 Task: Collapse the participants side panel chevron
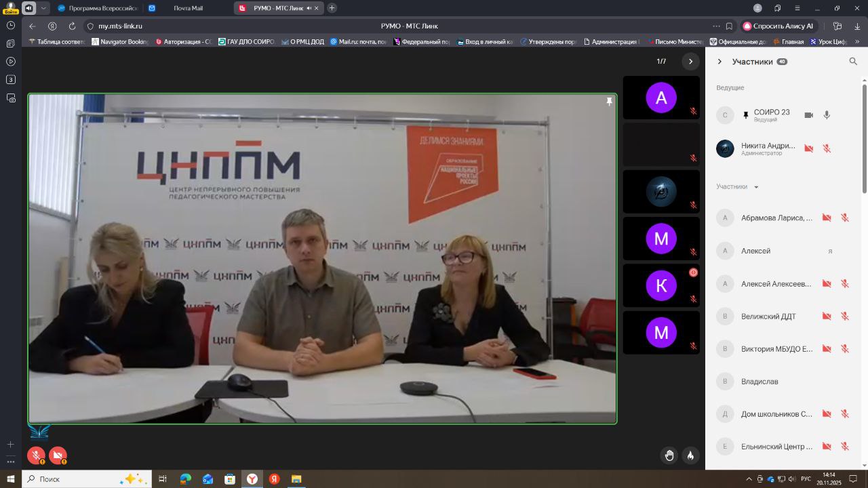pos(719,62)
